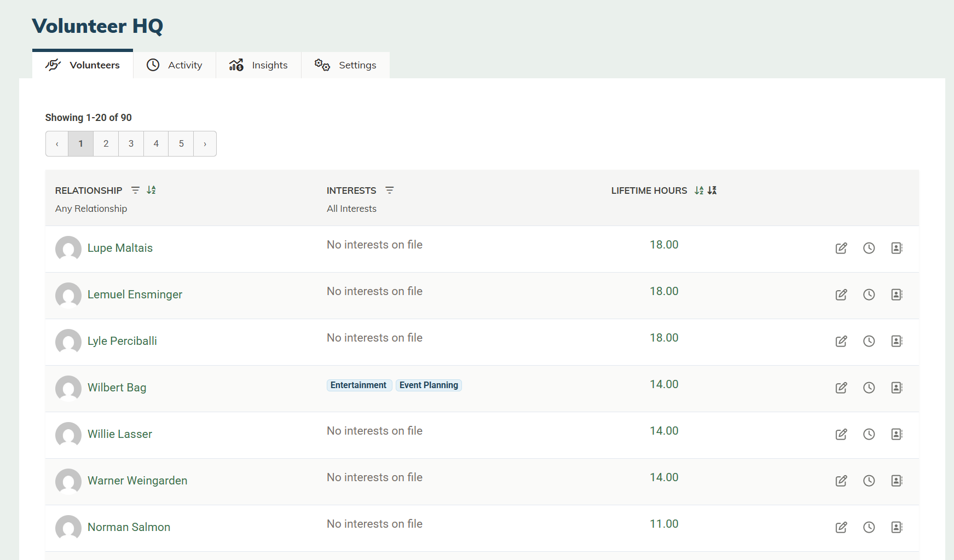The image size is (954, 560).
Task: Click the Relationship filter funnel icon
Action: coord(135,190)
